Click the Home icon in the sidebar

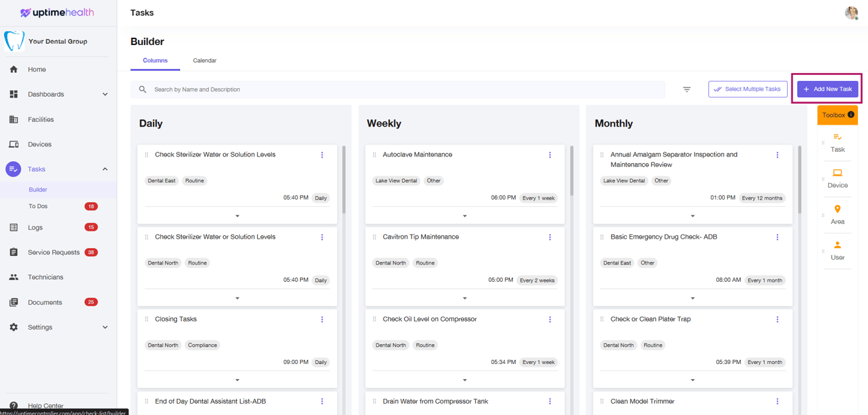point(14,69)
